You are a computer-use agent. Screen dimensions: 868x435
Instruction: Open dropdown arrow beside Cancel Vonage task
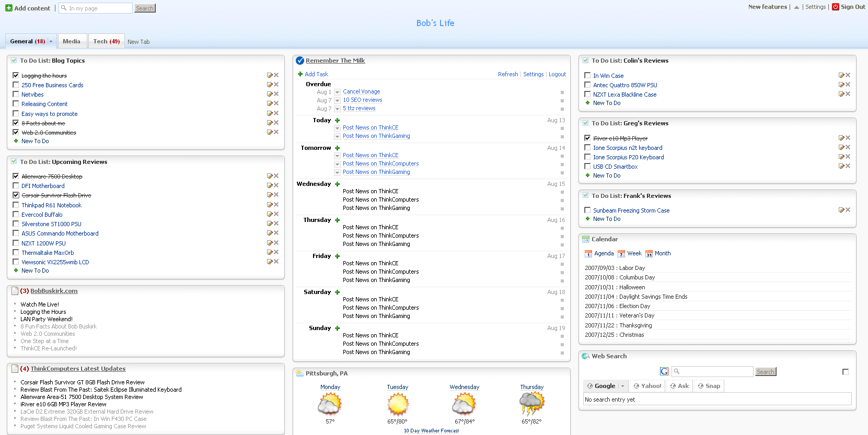click(337, 92)
